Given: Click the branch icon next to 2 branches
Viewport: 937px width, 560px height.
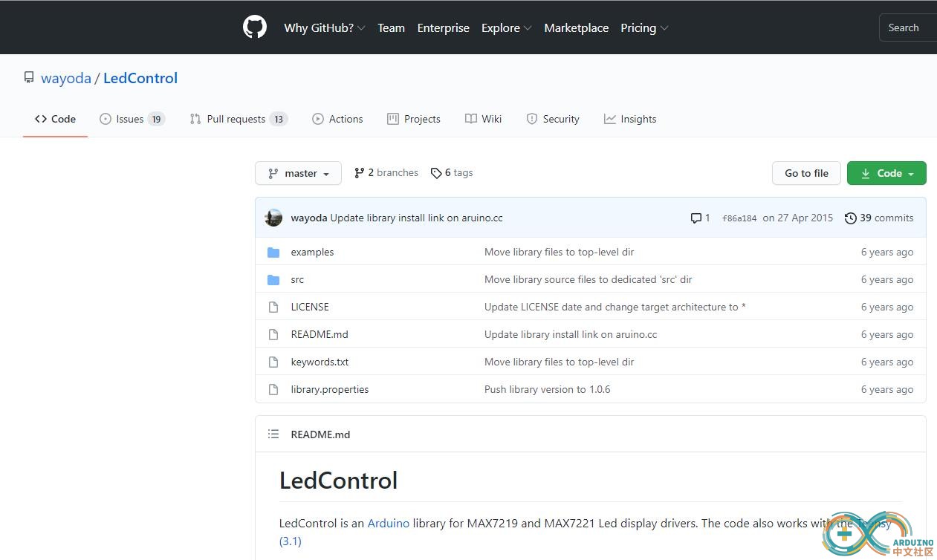Looking at the screenshot, I should (360, 173).
